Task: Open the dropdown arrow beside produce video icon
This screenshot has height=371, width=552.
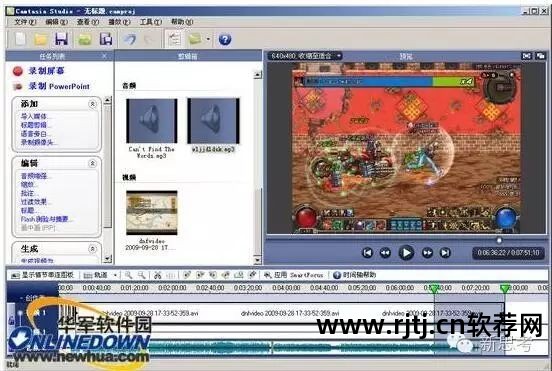Action: pyautogui.click(x=208, y=39)
